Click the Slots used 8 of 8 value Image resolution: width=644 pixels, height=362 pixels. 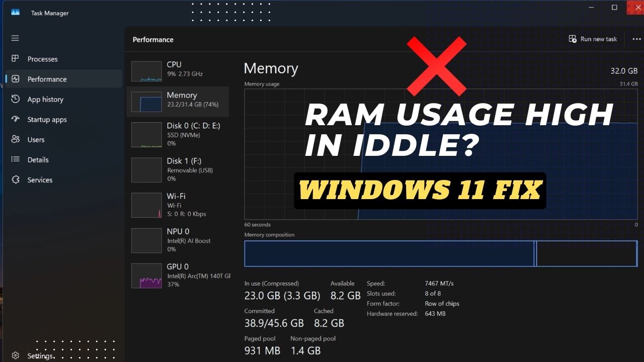[x=433, y=293]
